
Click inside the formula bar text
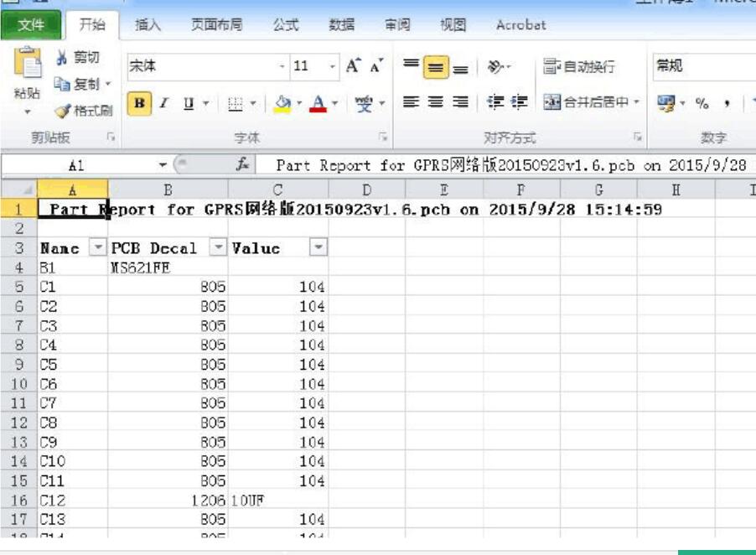click(x=511, y=165)
